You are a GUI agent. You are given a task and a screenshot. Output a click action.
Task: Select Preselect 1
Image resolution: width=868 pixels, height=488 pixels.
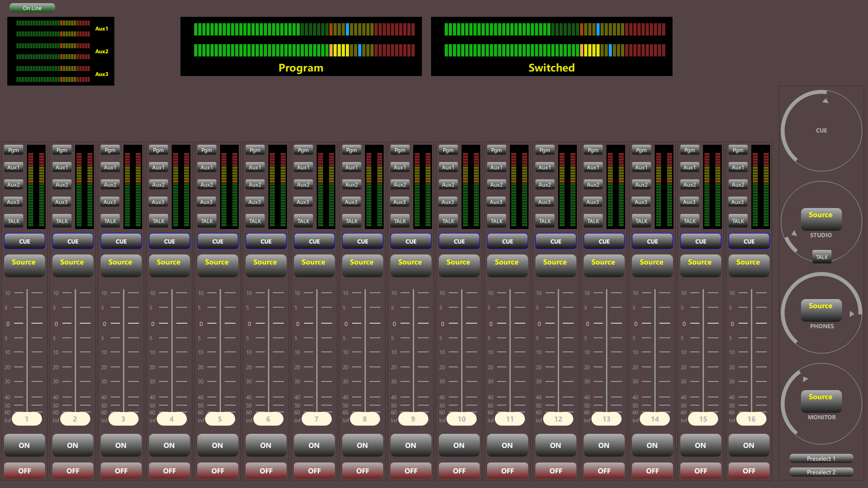click(x=821, y=458)
